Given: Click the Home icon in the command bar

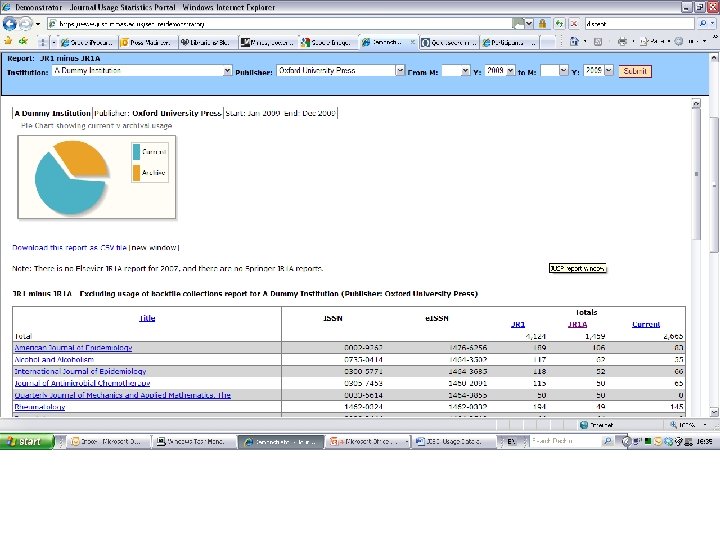Looking at the screenshot, I should 574,42.
